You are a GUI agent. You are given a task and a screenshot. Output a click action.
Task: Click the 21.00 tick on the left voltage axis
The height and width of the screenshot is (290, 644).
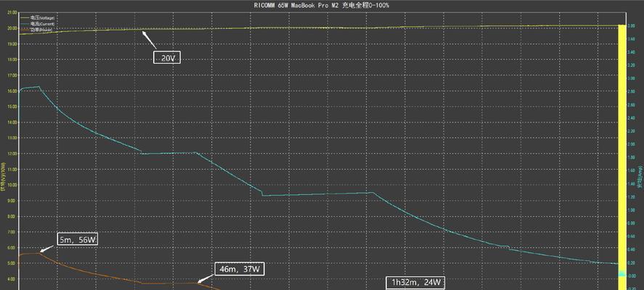(12, 13)
